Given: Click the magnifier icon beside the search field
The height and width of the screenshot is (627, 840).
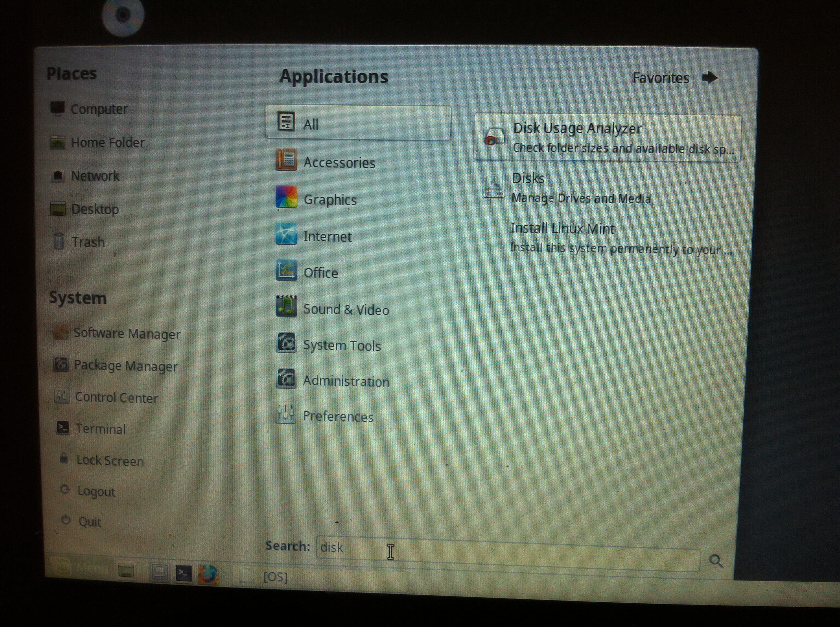Looking at the screenshot, I should (x=716, y=561).
